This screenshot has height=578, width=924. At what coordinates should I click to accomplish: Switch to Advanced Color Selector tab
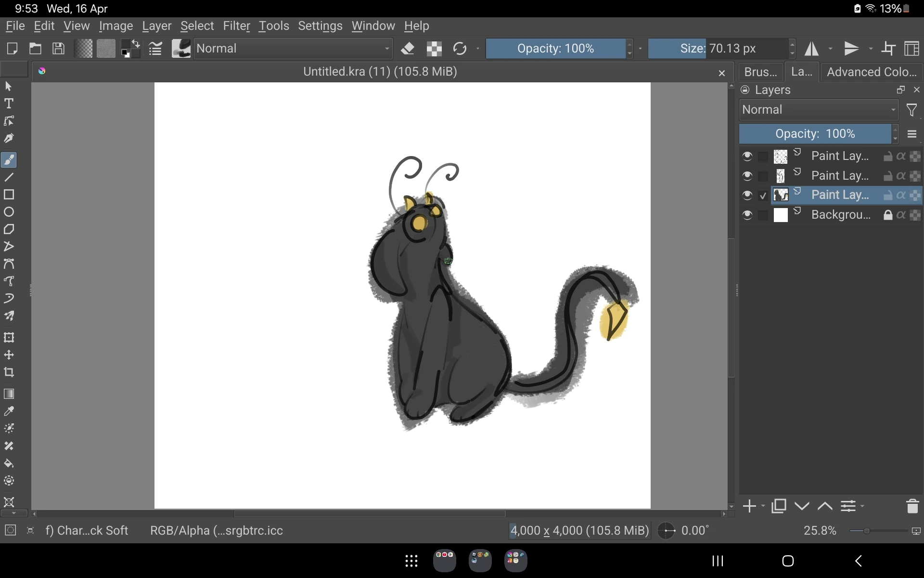[871, 72]
